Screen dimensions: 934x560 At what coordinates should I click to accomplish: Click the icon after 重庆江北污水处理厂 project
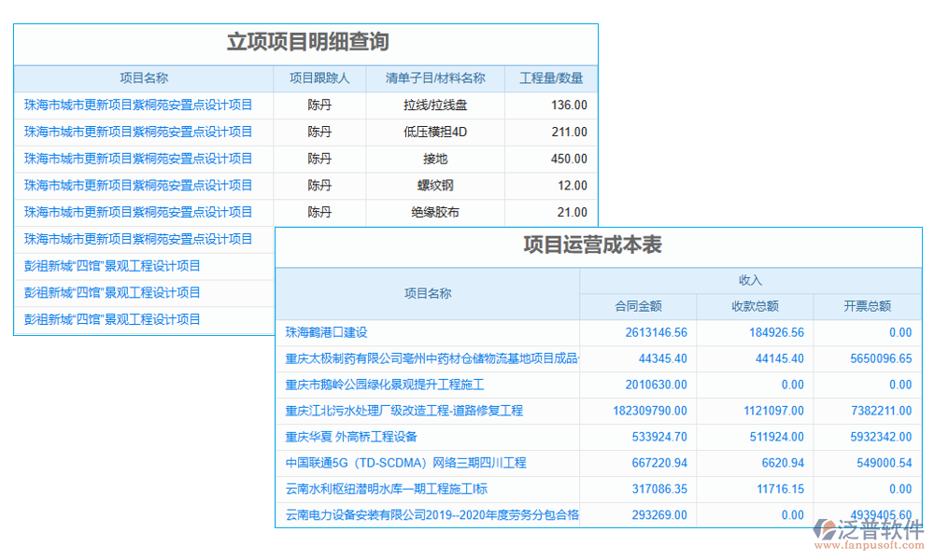pyautogui.click(x=530, y=410)
